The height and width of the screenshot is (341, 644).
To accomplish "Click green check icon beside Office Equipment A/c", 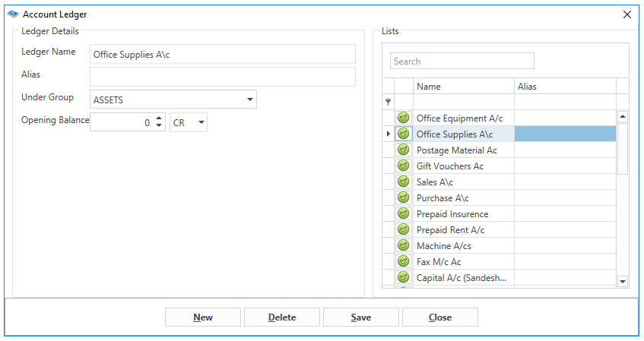I will pos(403,118).
